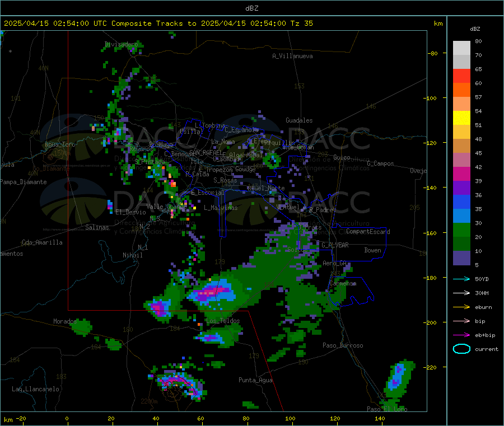The image size is (504, 426).
Task: Click the 'Morados' map label
Action: point(65,321)
